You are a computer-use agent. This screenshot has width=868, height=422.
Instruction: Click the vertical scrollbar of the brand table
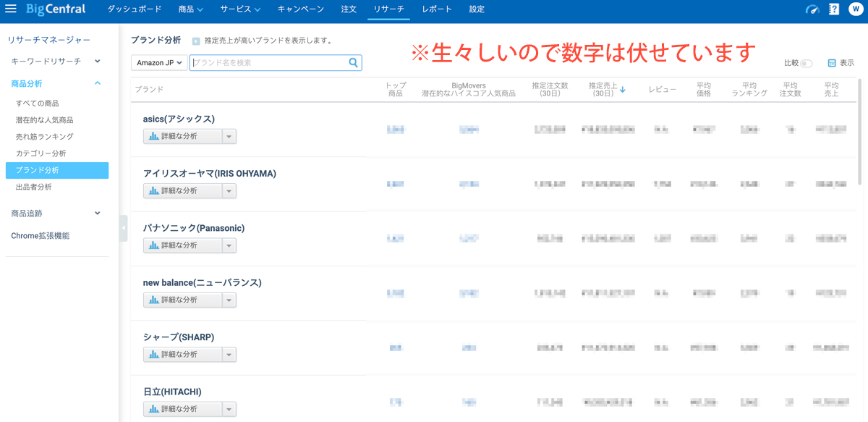click(x=859, y=130)
